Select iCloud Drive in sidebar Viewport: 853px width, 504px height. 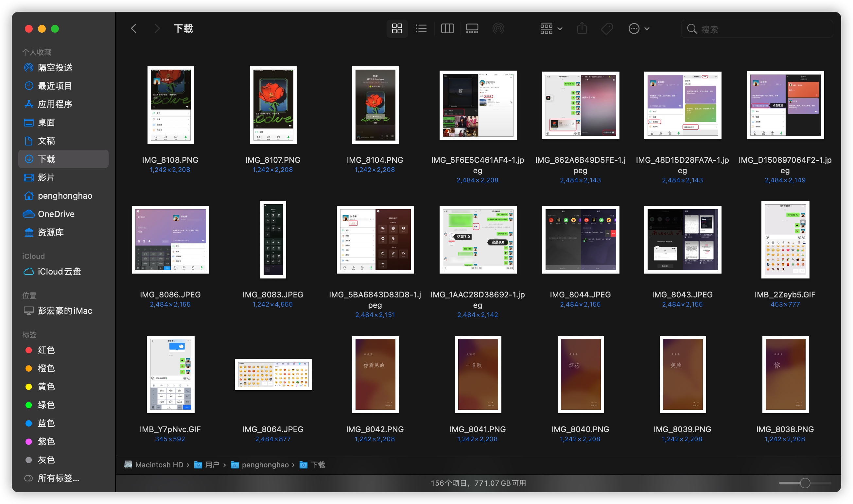tap(60, 271)
